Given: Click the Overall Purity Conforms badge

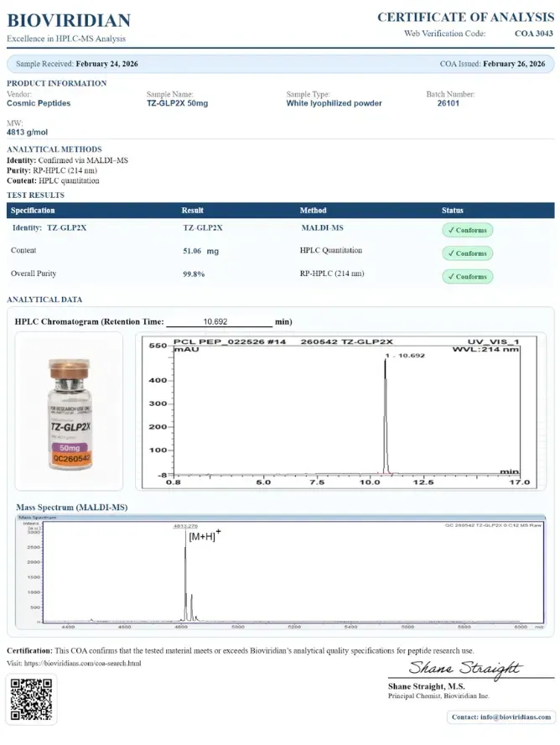Looking at the screenshot, I should 468,277.
